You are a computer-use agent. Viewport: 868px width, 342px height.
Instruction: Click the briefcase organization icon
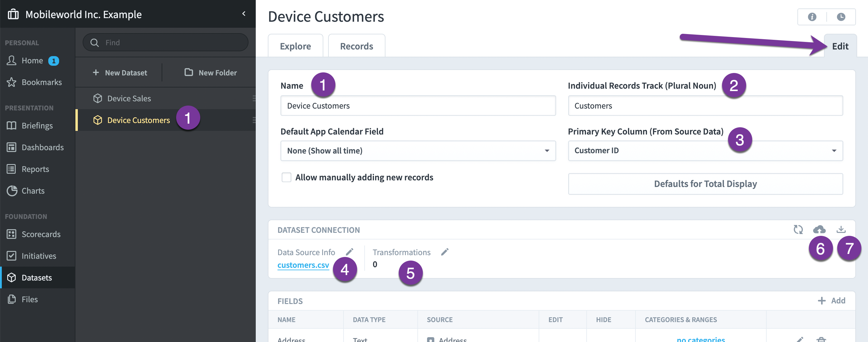[13, 14]
